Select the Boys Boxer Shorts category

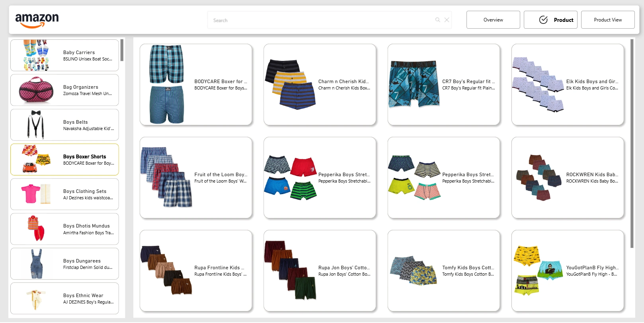point(64,160)
